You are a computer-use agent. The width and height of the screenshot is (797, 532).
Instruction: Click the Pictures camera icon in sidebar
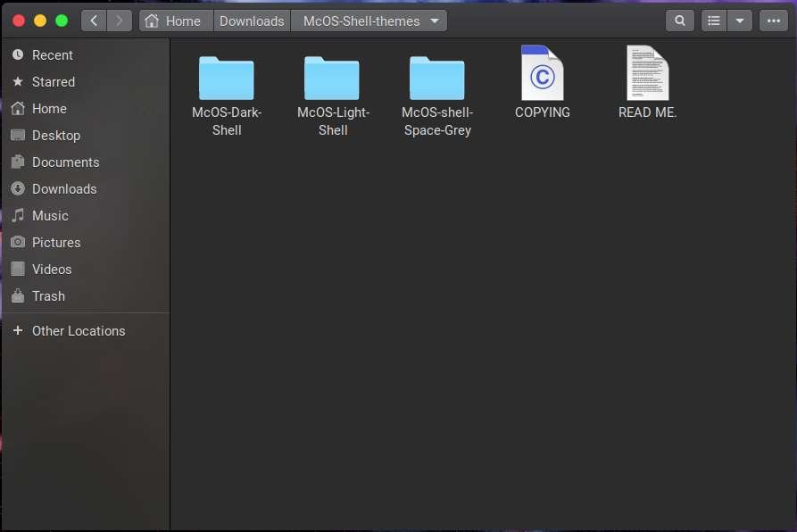[x=18, y=242]
